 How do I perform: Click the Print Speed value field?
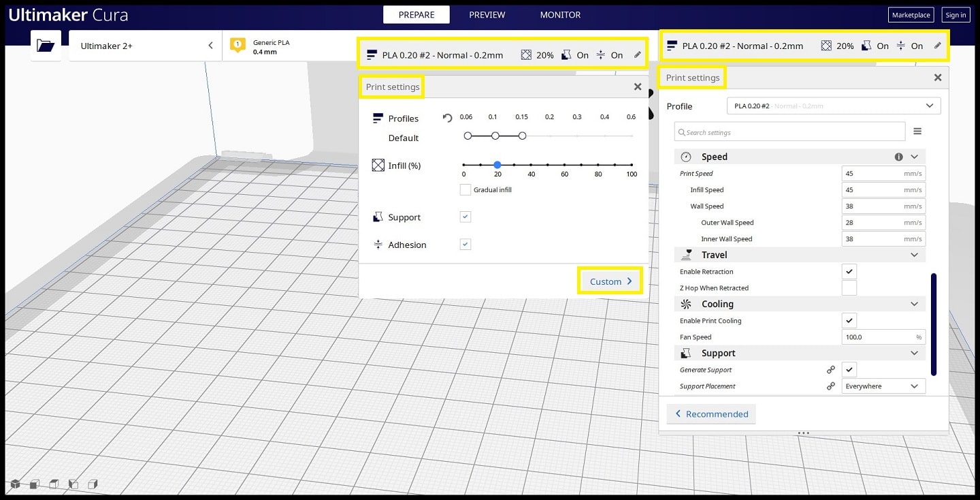(883, 174)
